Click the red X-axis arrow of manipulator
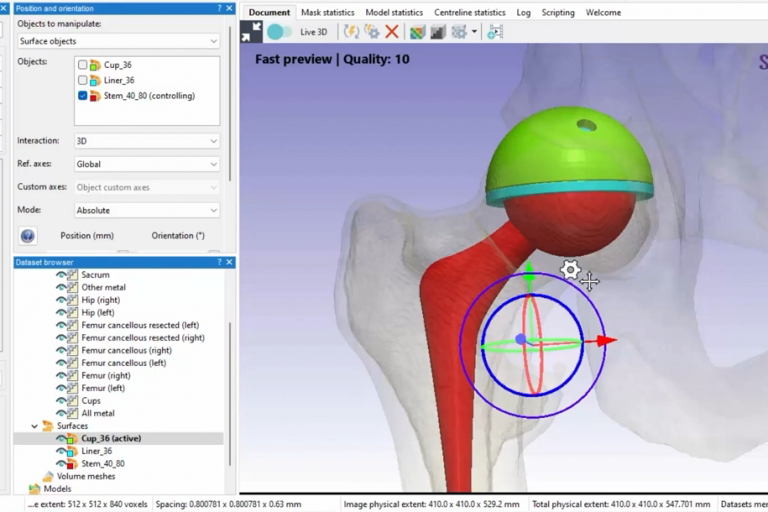768x512 pixels. [x=606, y=340]
